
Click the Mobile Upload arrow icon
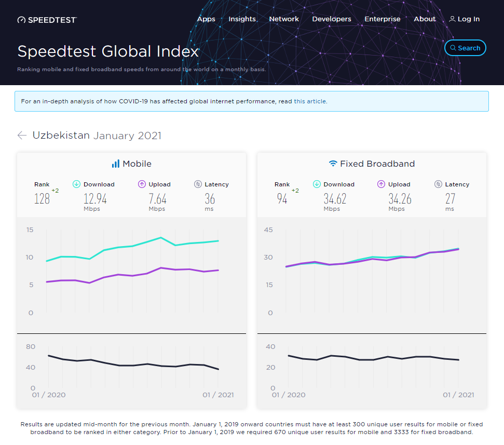pyautogui.click(x=142, y=184)
